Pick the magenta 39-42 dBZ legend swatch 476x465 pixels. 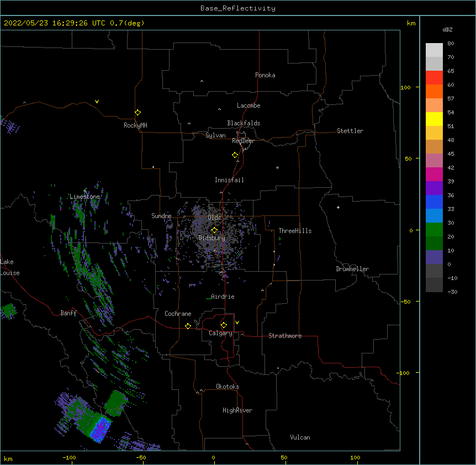coord(434,174)
